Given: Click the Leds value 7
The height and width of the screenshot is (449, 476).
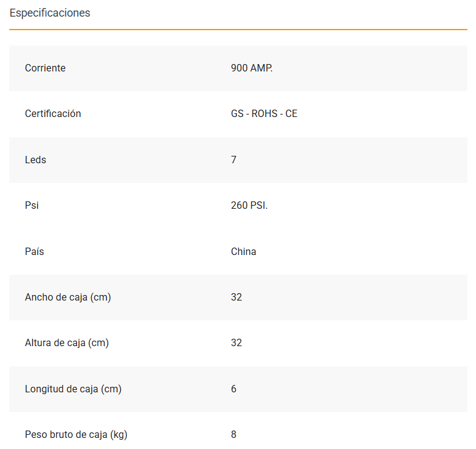Looking at the screenshot, I should click(x=233, y=160).
